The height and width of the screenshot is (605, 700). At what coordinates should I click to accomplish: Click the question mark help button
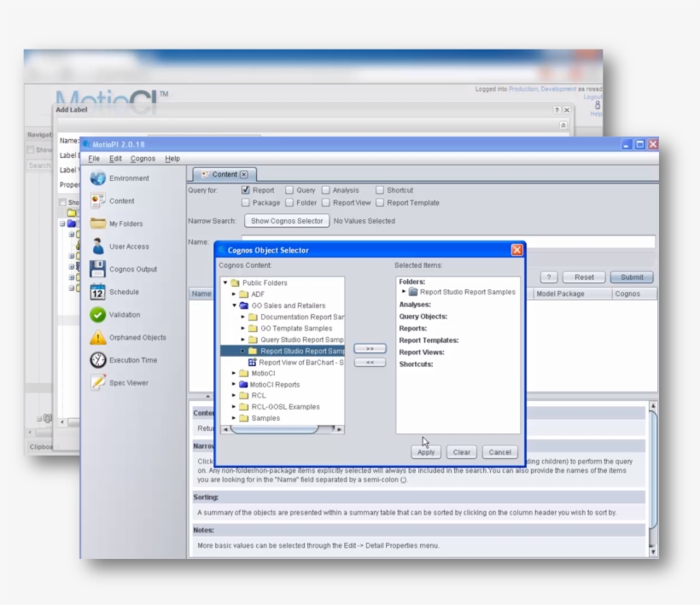coord(549,277)
